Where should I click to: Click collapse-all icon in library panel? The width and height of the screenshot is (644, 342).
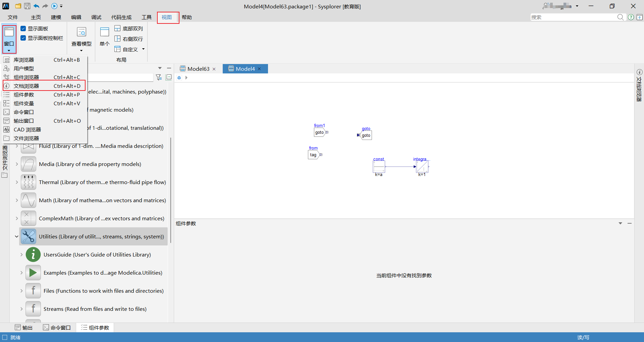point(169,77)
